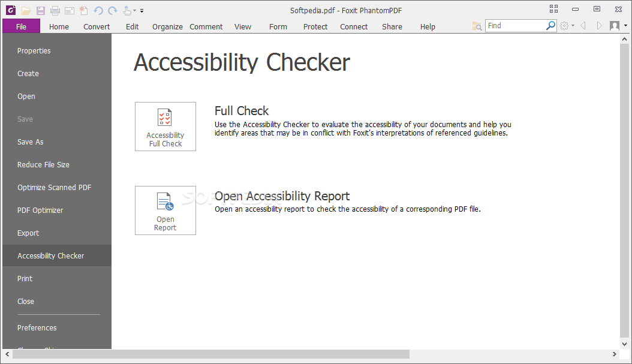Click the full screen toggle icon in title bar
This screenshot has width=632, height=364.
(554, 9)
